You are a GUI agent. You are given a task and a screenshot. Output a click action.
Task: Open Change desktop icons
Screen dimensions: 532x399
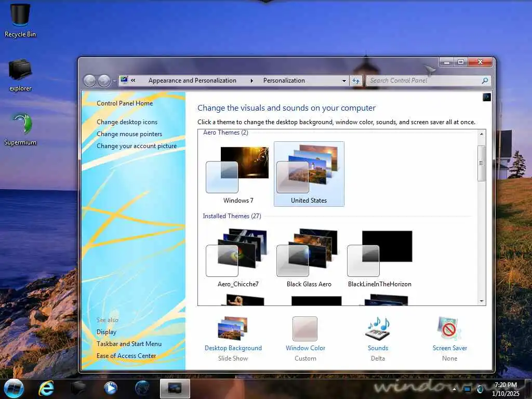point(127,122)
